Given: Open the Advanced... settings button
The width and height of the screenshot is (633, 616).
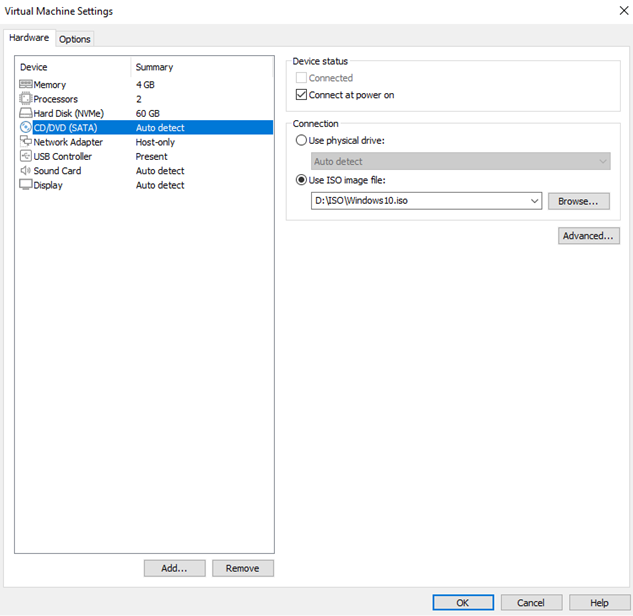Looking at the screenshot, I should click(x=589, y=236).
